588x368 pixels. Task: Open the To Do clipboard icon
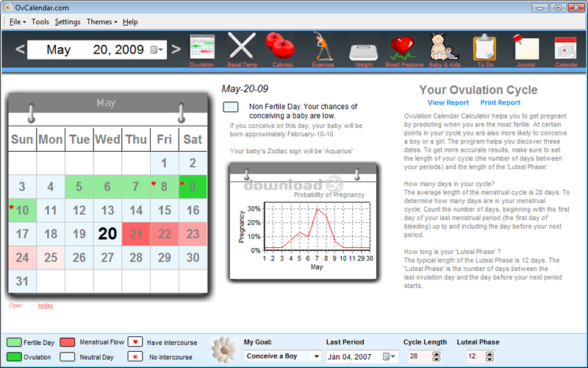484,47
